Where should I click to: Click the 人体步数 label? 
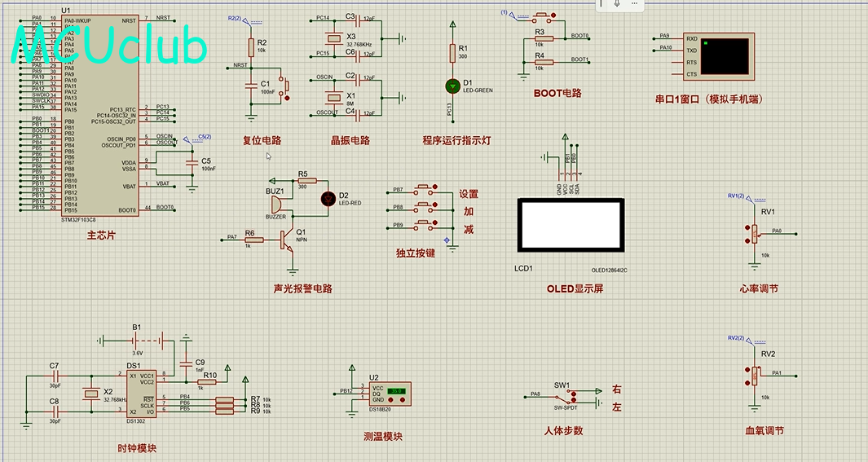[x=563, y=430]
